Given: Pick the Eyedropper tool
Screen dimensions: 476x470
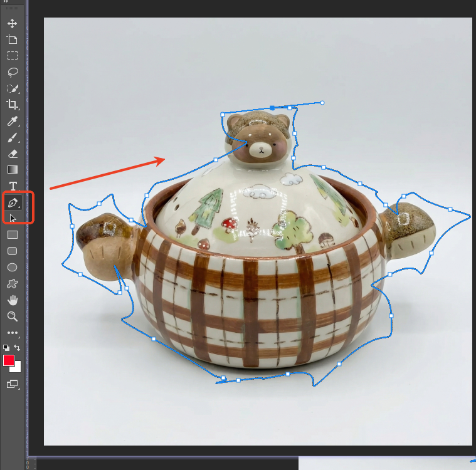Looking at the screenshot, I should [12, 121].
